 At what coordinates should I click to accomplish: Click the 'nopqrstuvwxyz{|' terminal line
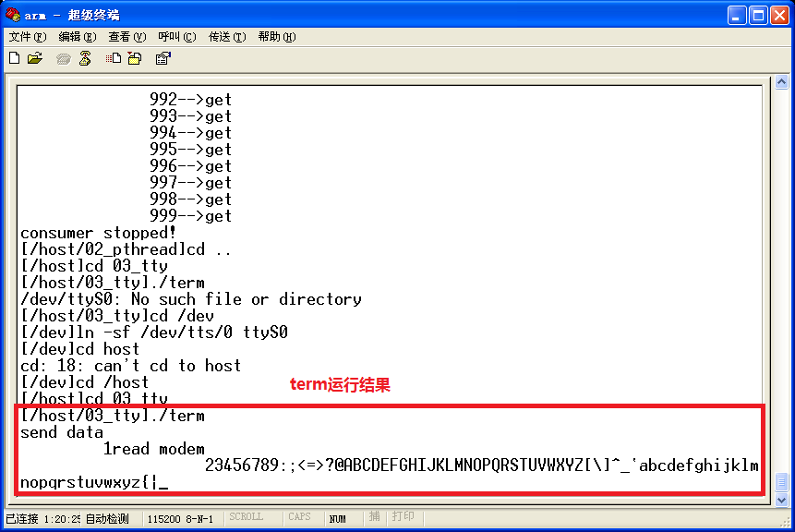tap(90, 482)
